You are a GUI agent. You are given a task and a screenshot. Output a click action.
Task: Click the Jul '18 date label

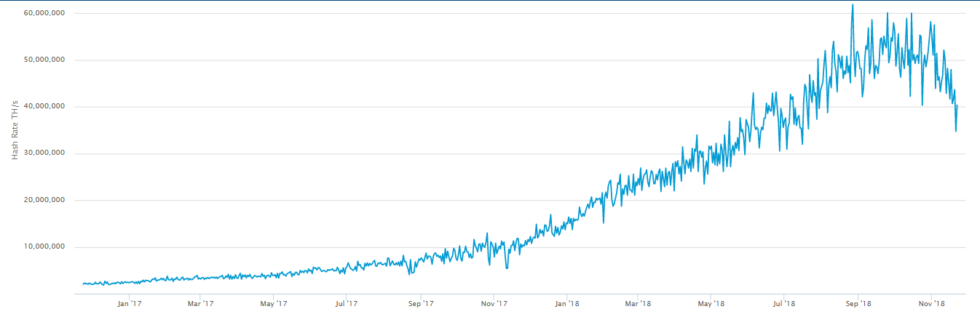pos(784,303)
